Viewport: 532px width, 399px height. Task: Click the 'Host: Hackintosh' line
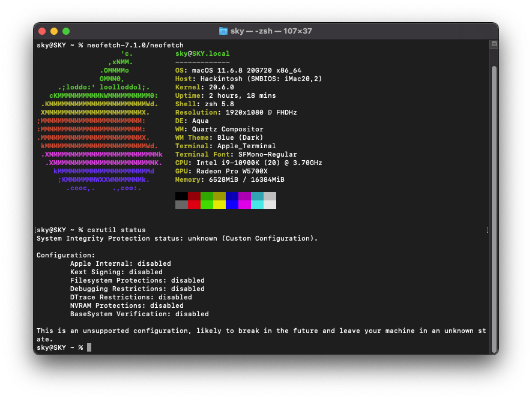249,79
